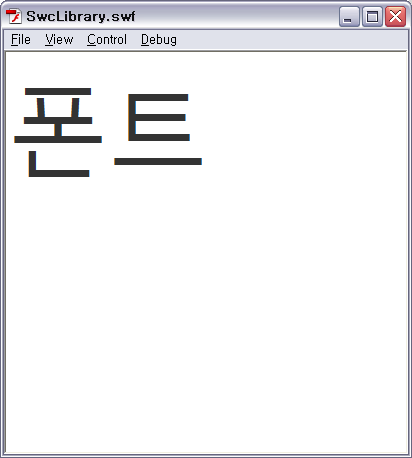This screenshot has width=412, height=458.
Task: Click the window's lower-right resize corner
Action: [409, 455]
